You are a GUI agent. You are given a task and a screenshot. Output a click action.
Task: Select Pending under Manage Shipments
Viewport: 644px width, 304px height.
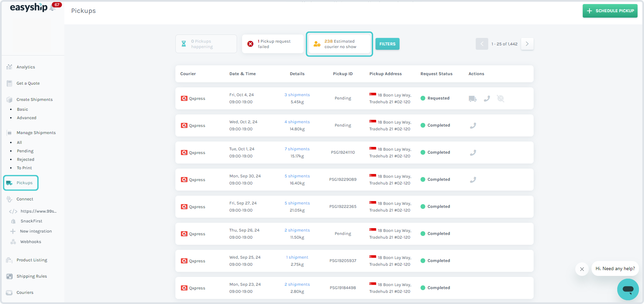pyautogui.click(x=25, y=151)
